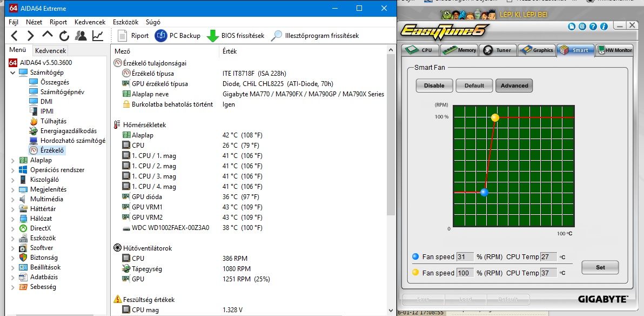Viewport: 644px width, 316px height.
Task: Click the blue Fan speed 31 percent field
Action: point(465,256)
